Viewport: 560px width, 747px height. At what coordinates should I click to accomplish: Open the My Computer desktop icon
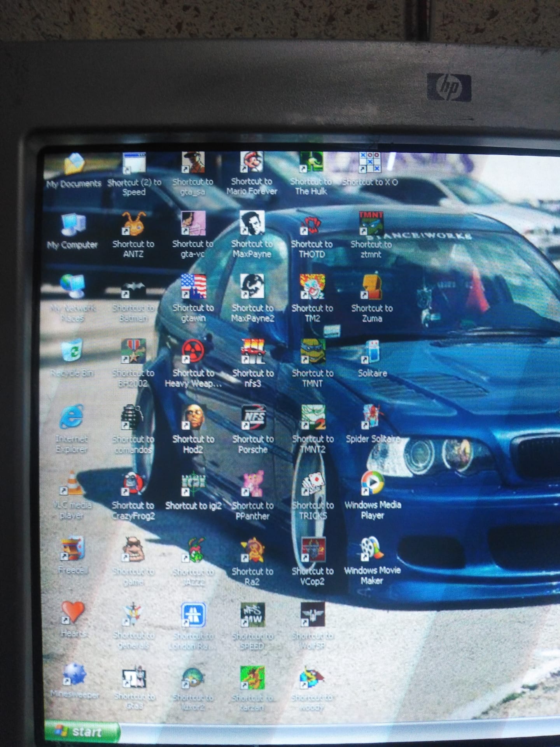click(73, 224)
